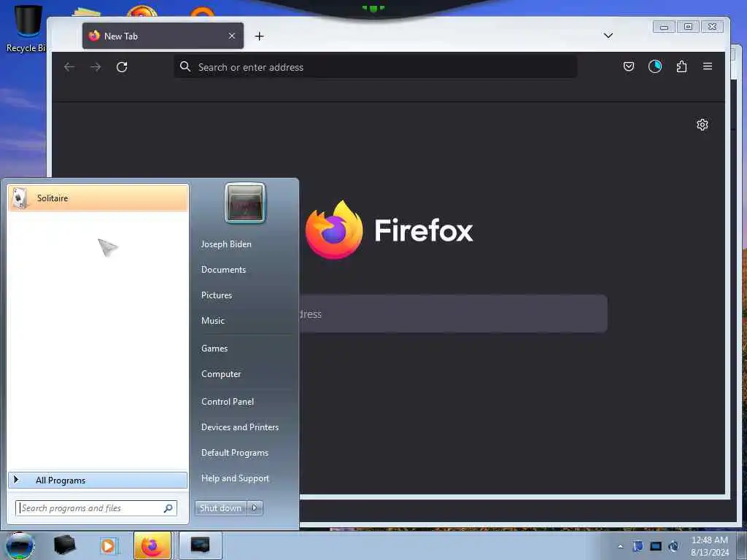
Task: Click the Shut down button
Action: pyautogui.click(x=220, y=508)
